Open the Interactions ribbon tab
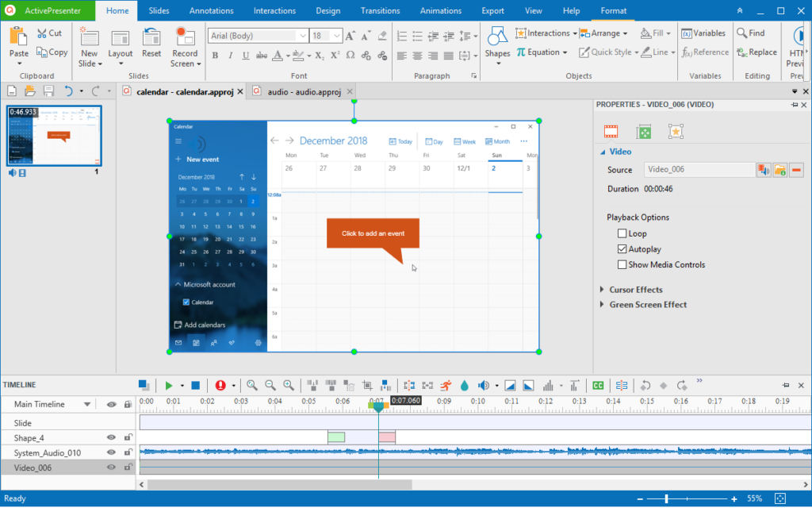The image size is (812, 508). [274, 10]
